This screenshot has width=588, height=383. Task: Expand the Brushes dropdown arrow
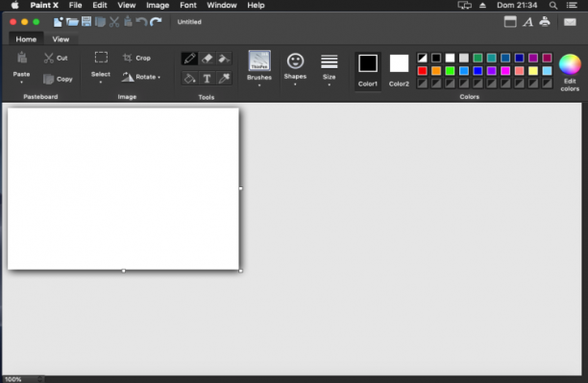tap(259, 85)
